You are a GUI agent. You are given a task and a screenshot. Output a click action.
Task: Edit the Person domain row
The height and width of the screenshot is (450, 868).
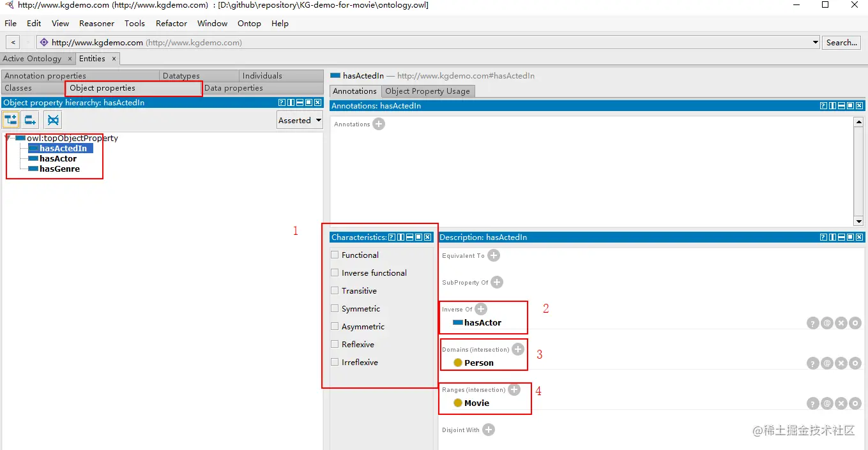point(855,363)
